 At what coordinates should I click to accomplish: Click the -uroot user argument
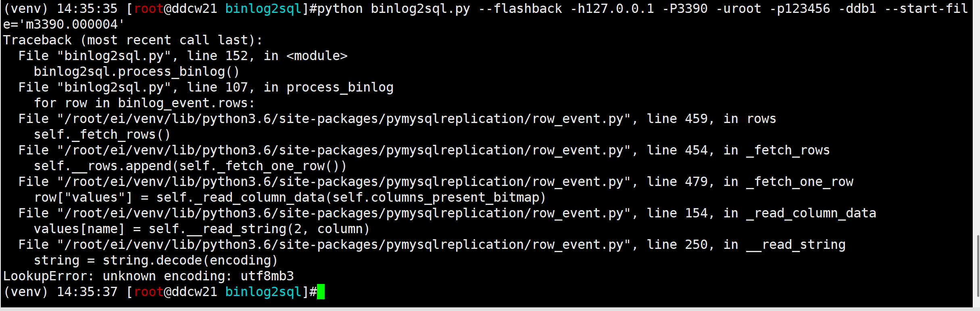(738, 8)
